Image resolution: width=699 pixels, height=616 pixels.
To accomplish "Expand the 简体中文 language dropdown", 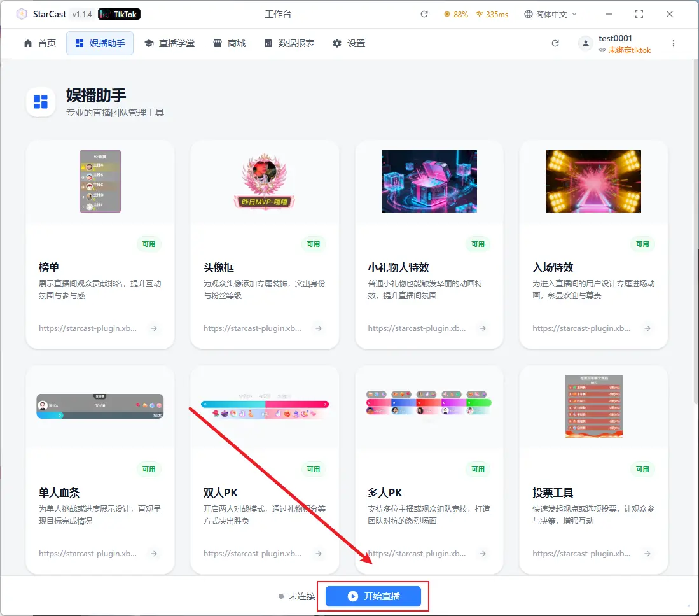I will [550, 14].
